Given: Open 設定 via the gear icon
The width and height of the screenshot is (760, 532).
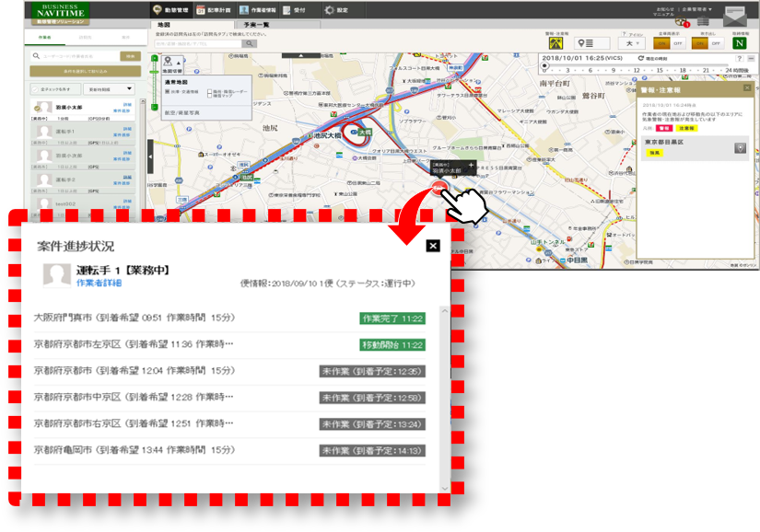Looking at the screenshot, I should 330,9.
